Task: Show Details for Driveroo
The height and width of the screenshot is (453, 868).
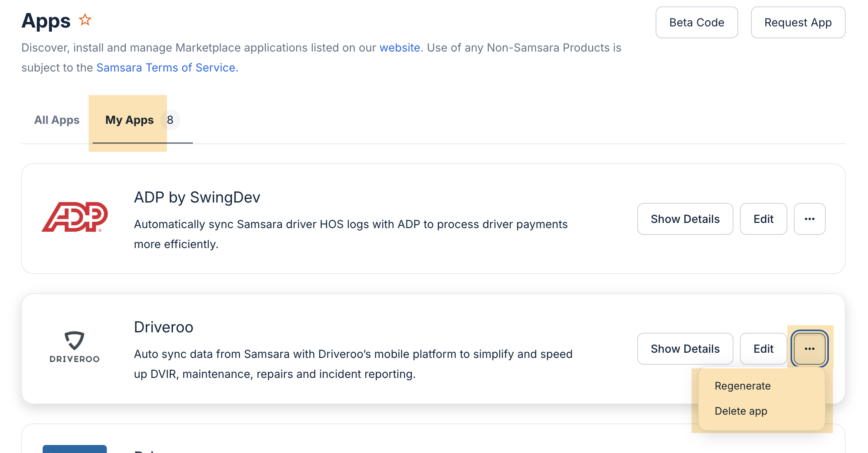Action: click(x=685, y=349)
